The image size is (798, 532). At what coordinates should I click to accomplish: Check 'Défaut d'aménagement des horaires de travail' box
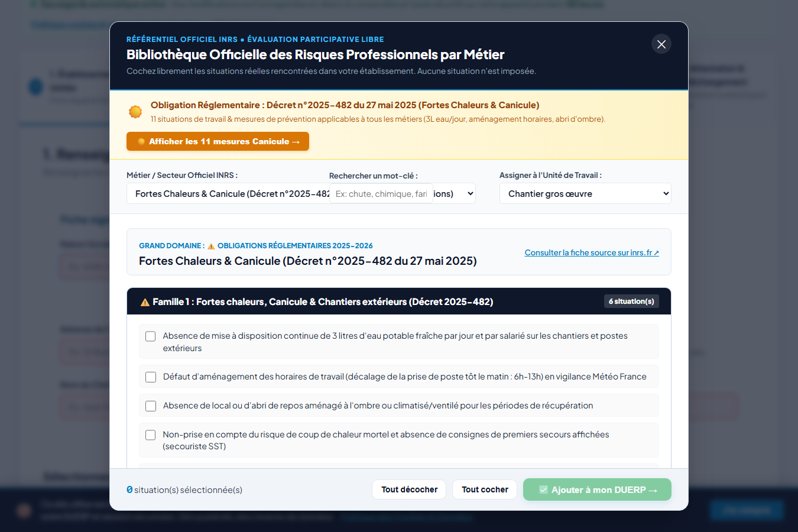(x=151, y=377)
